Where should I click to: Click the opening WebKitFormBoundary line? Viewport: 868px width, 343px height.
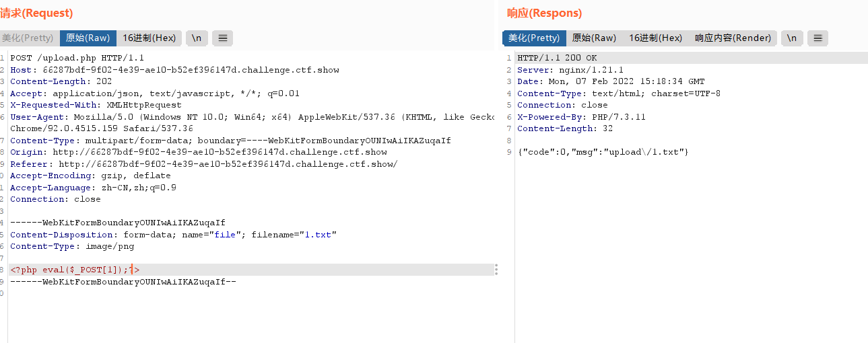(118, 223)
